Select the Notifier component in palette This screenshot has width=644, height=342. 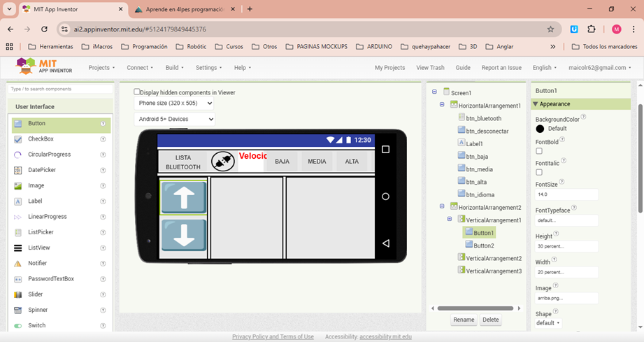pyautogui.click(x=37, y=263)
